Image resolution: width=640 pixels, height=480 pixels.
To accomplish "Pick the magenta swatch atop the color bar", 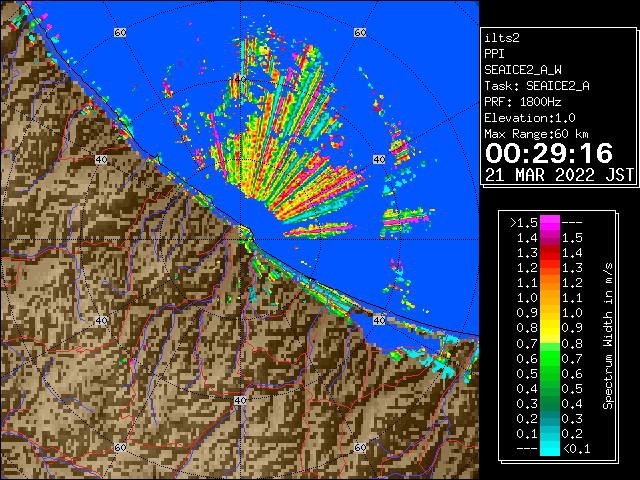I will coord(550,222).
